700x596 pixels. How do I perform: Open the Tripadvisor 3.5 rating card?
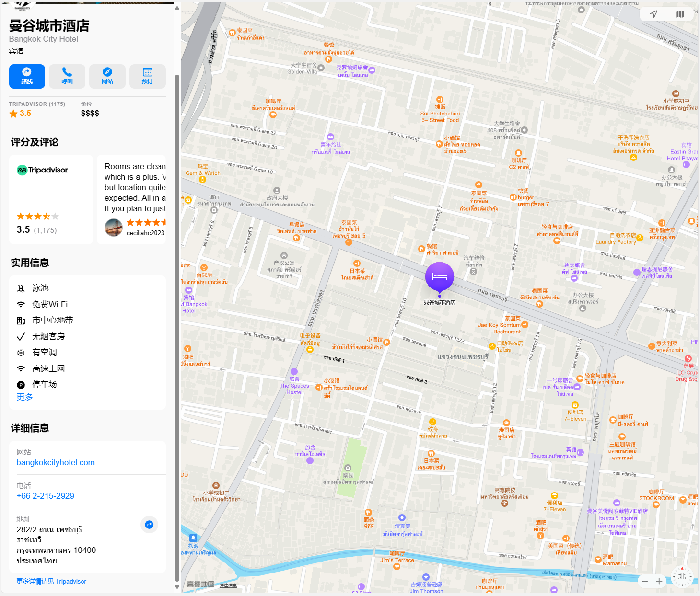point(51,199)
